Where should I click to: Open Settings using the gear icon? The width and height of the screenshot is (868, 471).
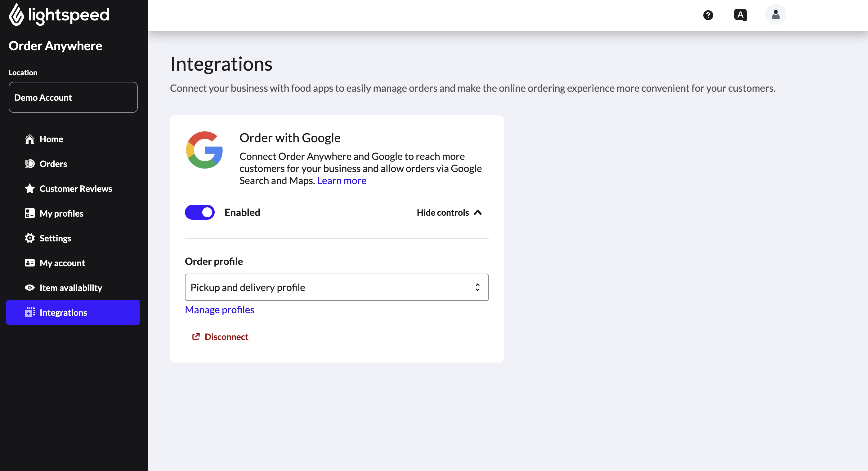click(x=30, y=238)
